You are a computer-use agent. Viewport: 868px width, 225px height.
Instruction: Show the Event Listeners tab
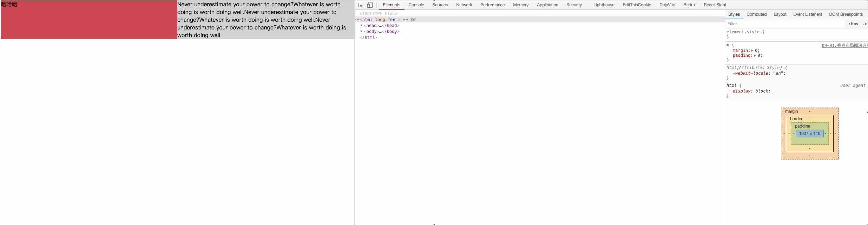coord(807,14)
